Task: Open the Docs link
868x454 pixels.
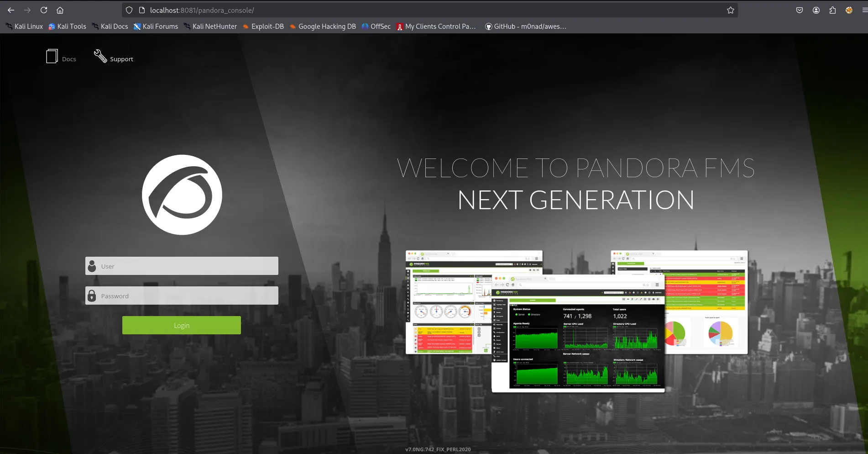Action: [x=69, y=59]
